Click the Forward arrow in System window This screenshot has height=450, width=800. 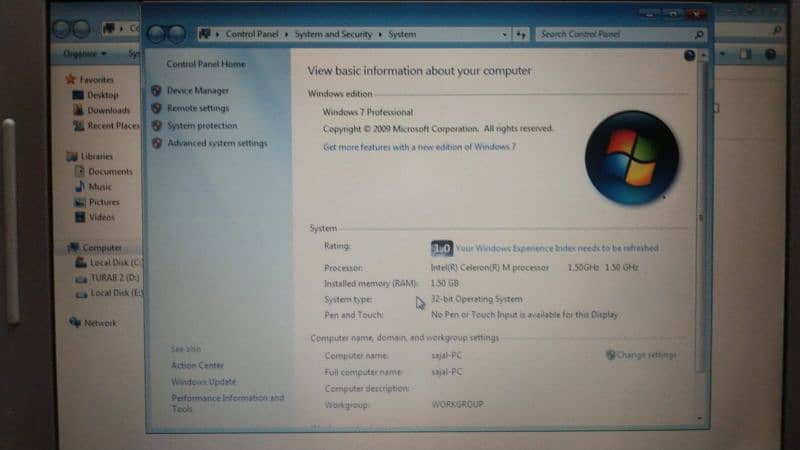[177, 34]
